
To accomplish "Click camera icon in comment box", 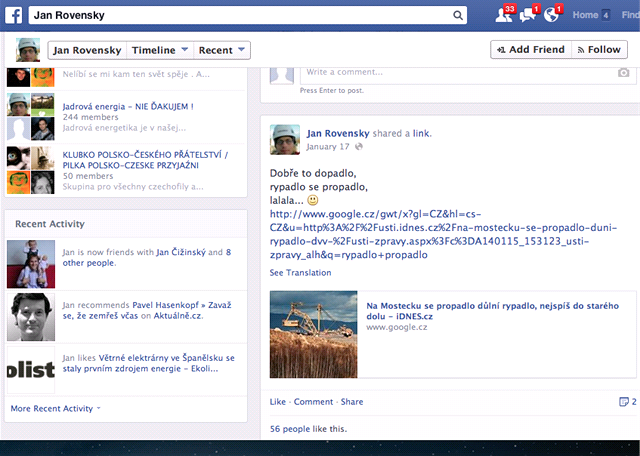I will click(623, 73).
